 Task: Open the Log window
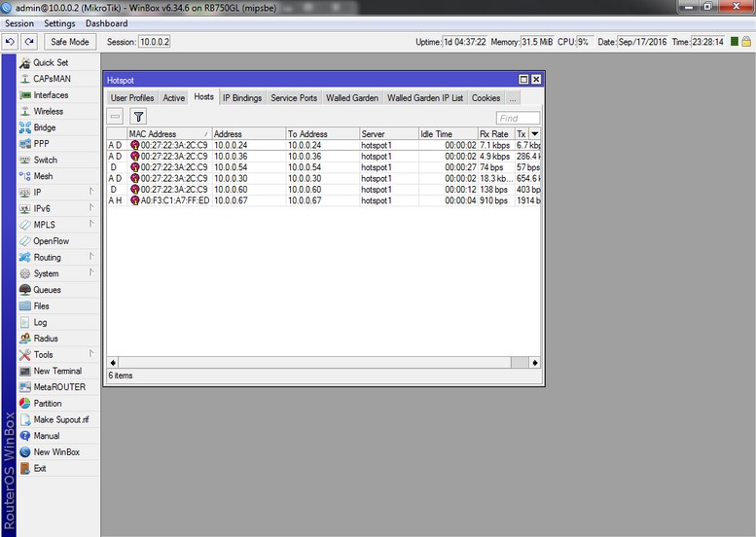40,322
